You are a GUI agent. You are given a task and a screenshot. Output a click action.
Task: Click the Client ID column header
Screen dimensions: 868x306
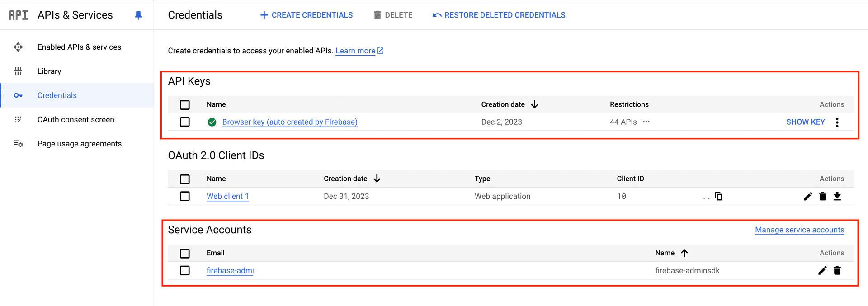coord(630,179)
